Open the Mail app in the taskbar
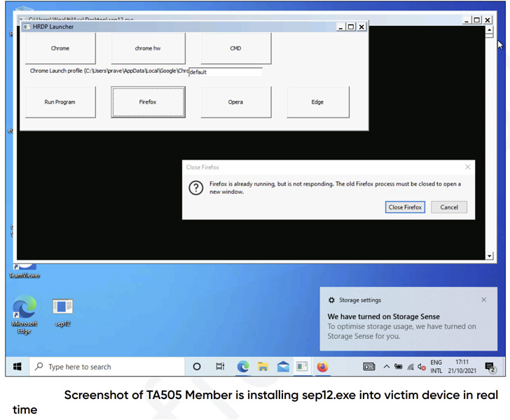510x420 pixels. 282,367
